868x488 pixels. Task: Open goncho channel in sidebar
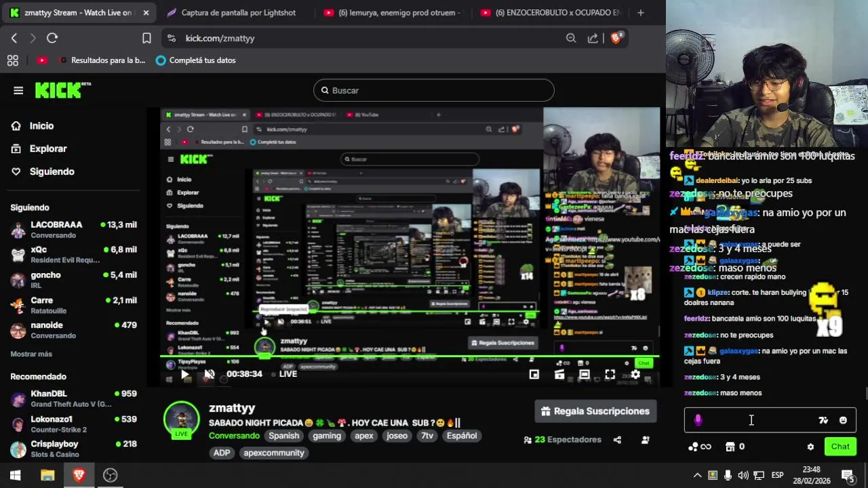coord(73,279)
